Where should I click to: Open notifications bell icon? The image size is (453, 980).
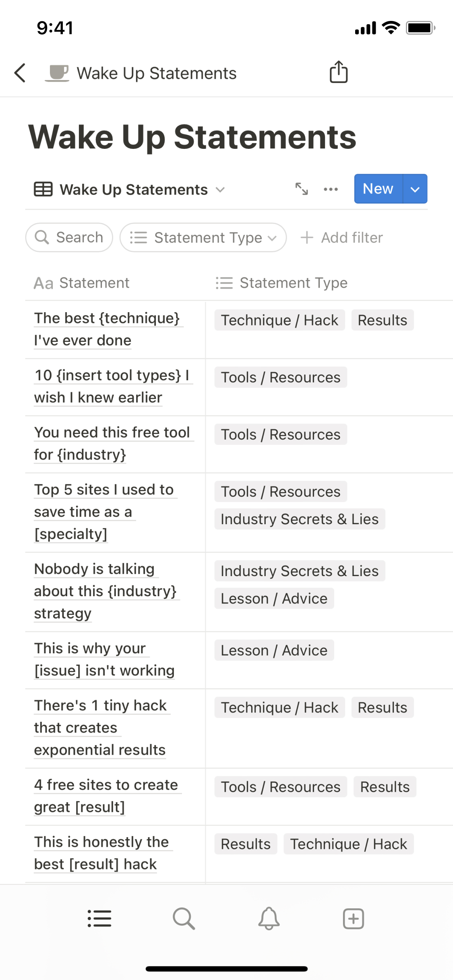click(x=269, y=918)
